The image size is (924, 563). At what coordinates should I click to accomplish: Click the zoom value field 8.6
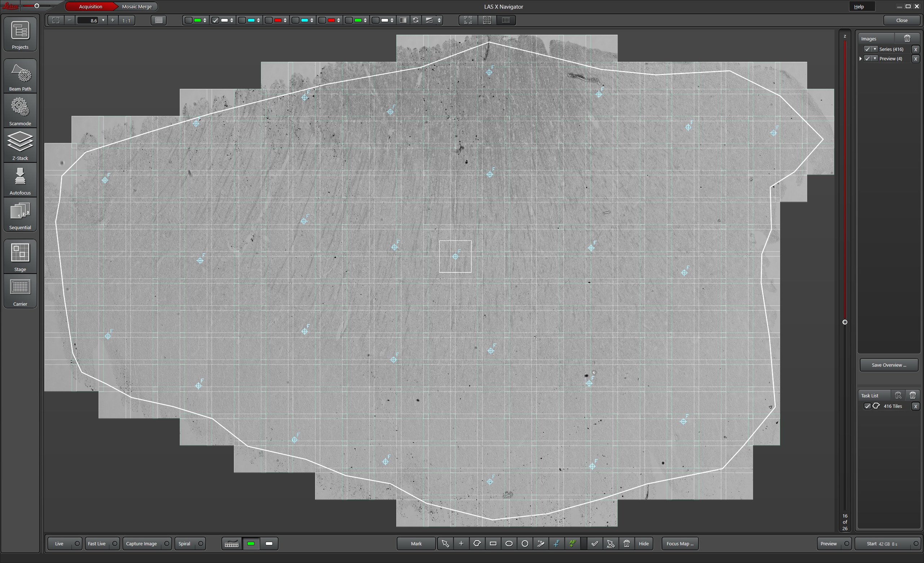click(x=88, y=20)
